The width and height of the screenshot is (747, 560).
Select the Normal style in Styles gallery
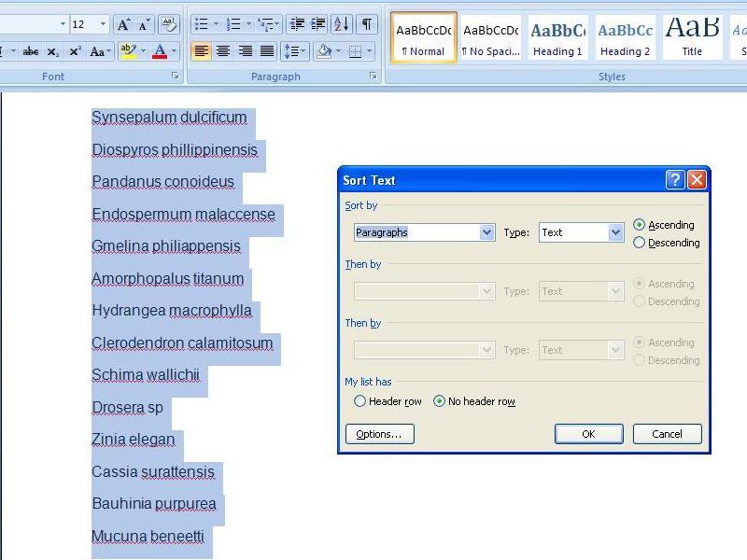pyautogui.click(x=422, y=37)
